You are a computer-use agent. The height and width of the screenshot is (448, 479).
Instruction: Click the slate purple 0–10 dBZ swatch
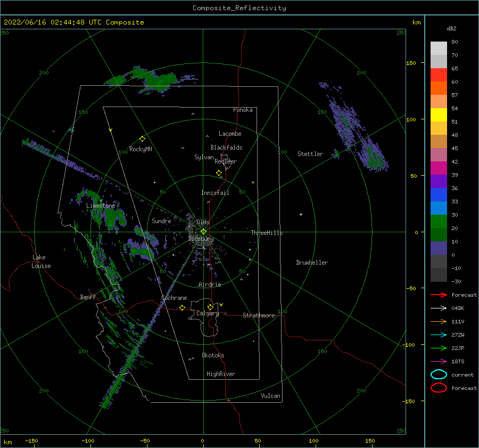click(x=439, y=248)
